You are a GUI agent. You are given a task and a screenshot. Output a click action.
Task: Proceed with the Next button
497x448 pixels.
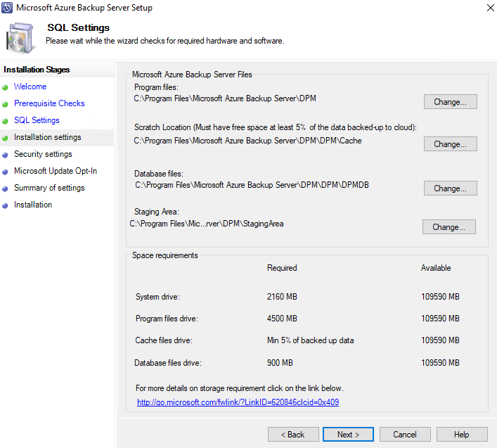pos(348,435)
